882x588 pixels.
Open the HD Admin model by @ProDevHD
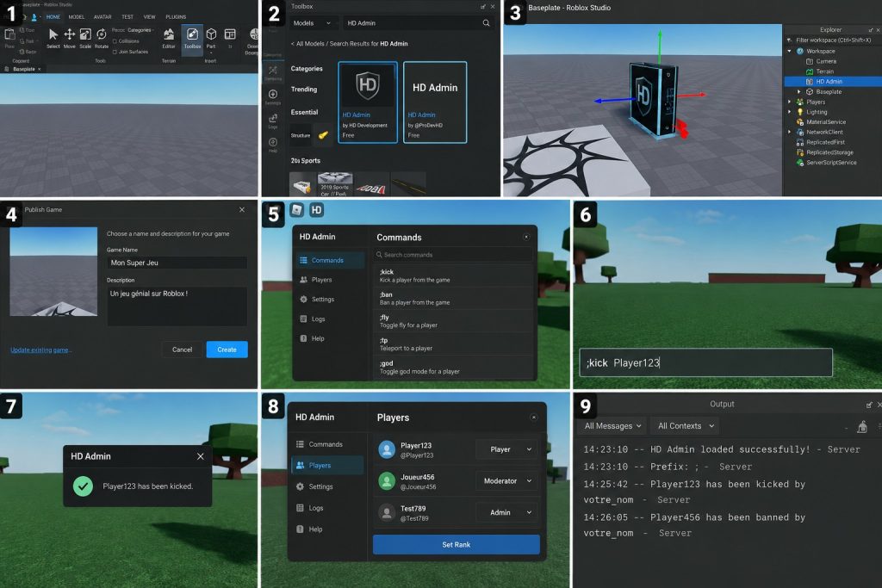point(435,102)
